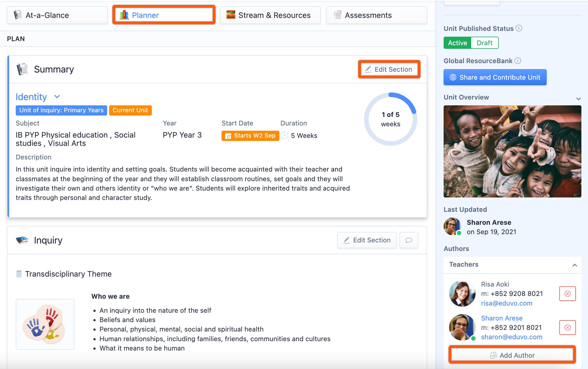The image size is (588, 369).
Task: Expand the Identity unit dropdown
Action: click(x=57, y=97)
